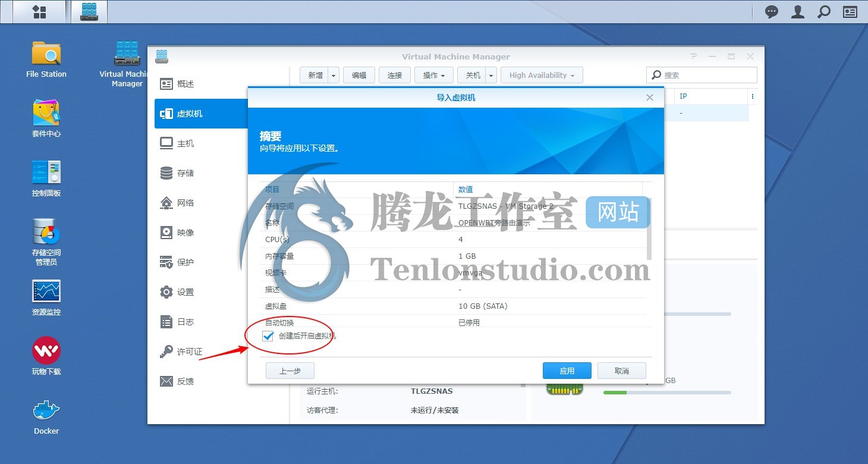Click the TLGZSNAS host name text
Screen dimensions: 868x464
tap(432, 391)
